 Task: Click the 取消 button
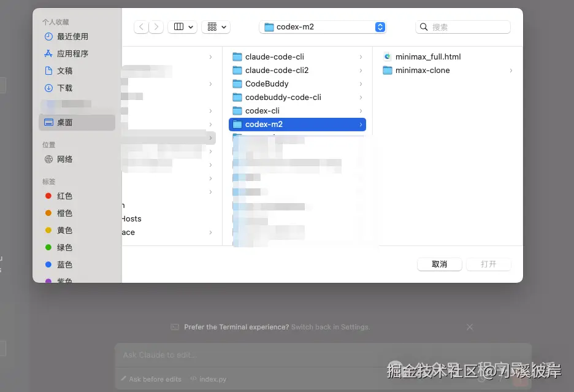[439, 264]
